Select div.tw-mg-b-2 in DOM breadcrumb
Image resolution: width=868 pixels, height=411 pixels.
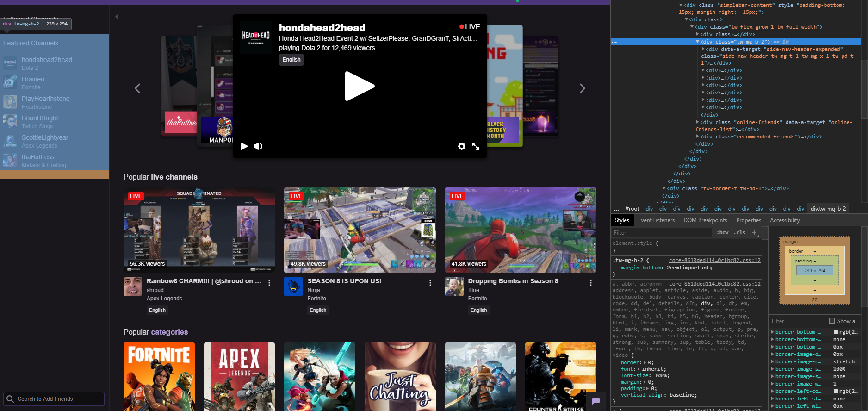(x=828, y=209)
